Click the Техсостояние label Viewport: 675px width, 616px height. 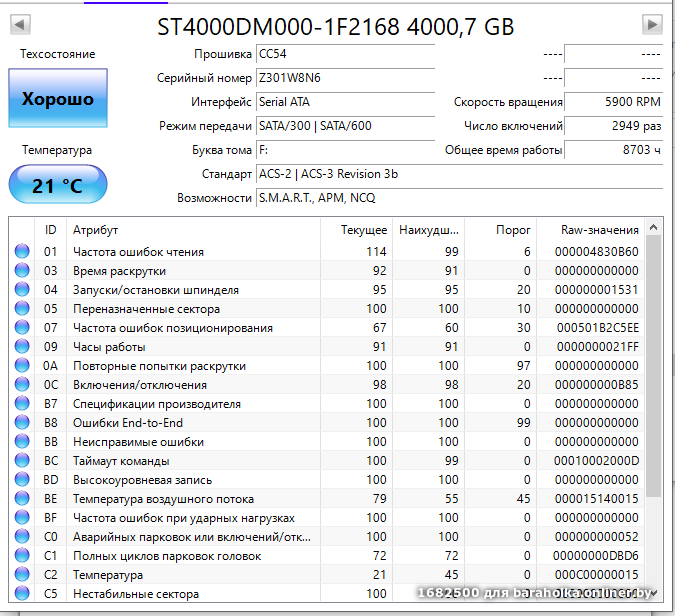[x=58, y=54]
